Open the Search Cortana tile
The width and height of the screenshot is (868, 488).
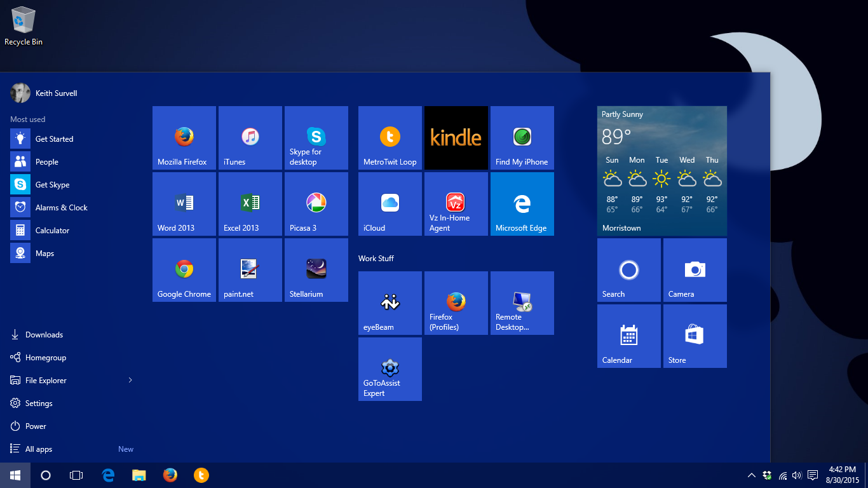click(629, 270)
